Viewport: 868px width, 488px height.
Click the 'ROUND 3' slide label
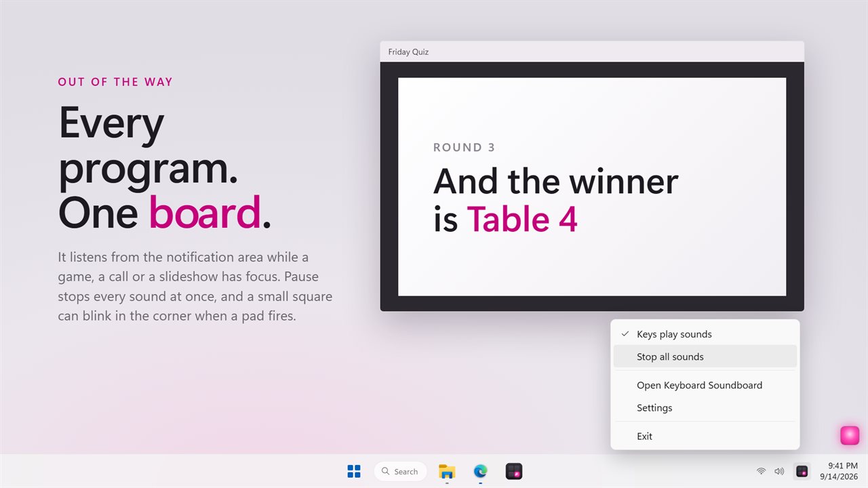(465, 148)
